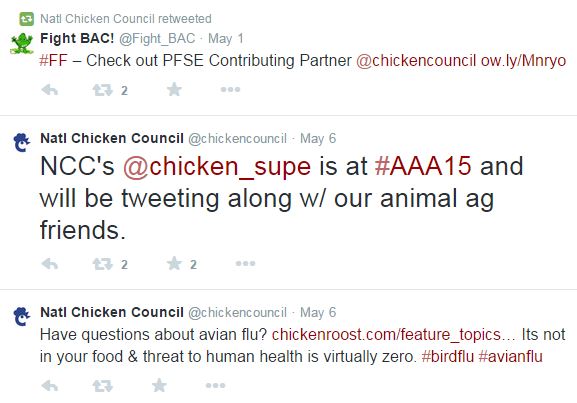Reply to the #AAA15 tweet

[50, 264]
